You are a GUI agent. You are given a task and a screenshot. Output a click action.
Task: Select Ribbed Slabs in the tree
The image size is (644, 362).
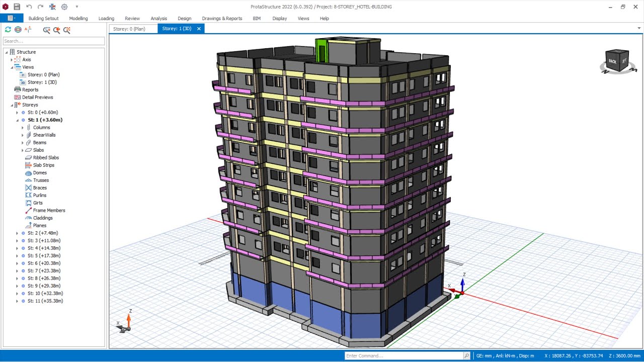coord(46,157)
